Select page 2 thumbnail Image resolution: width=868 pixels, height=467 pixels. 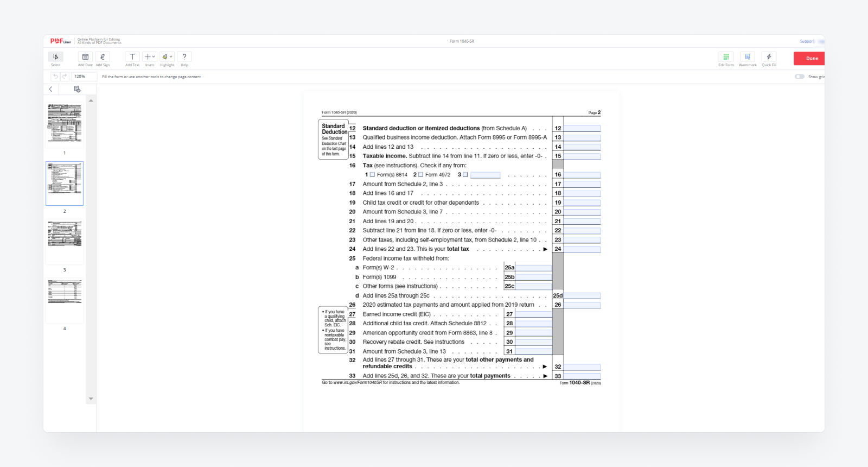point(65,184)
